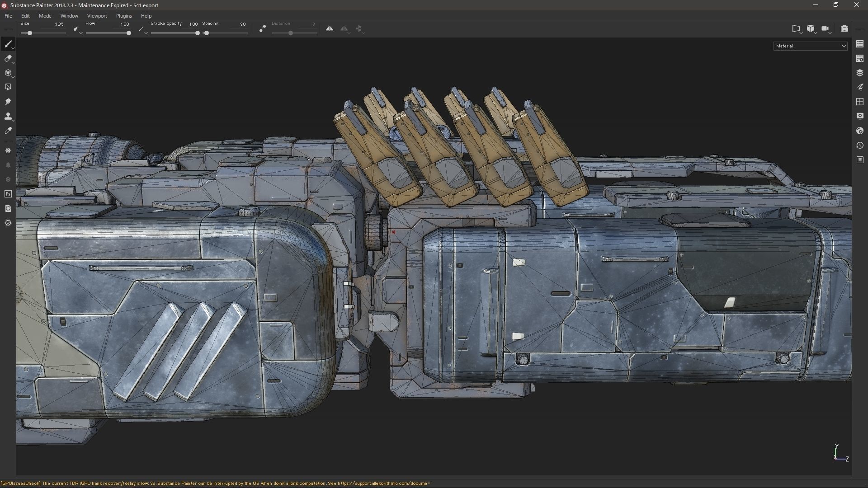
Task: Open the Material channel dropdown
Action: tap(810, 46)
